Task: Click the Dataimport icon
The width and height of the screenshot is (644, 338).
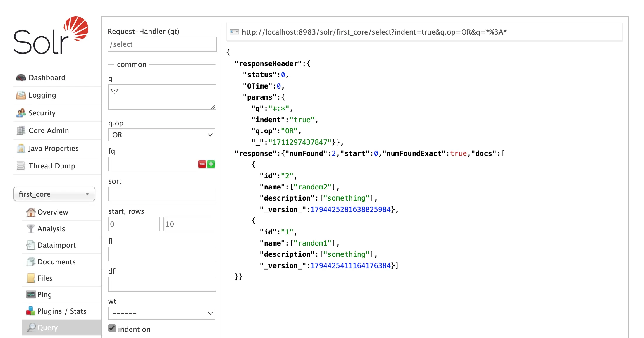Action: pyautogui.click(x=31, y=245)
